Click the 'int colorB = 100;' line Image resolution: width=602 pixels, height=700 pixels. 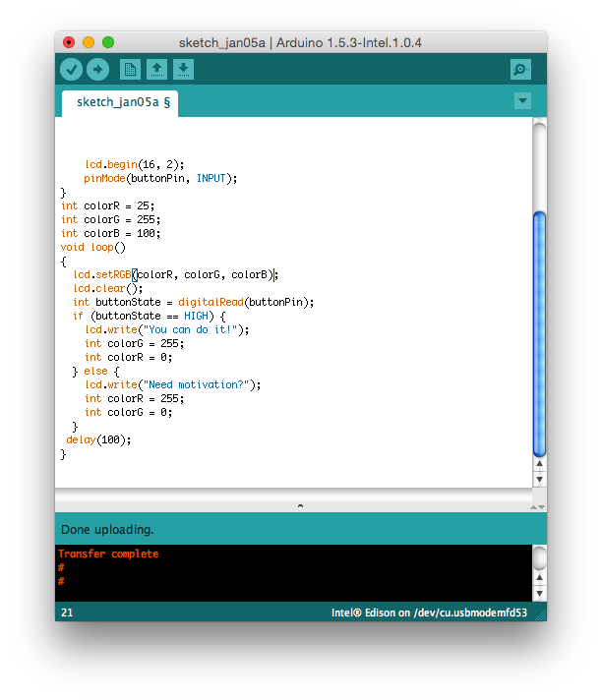(111, 233)
